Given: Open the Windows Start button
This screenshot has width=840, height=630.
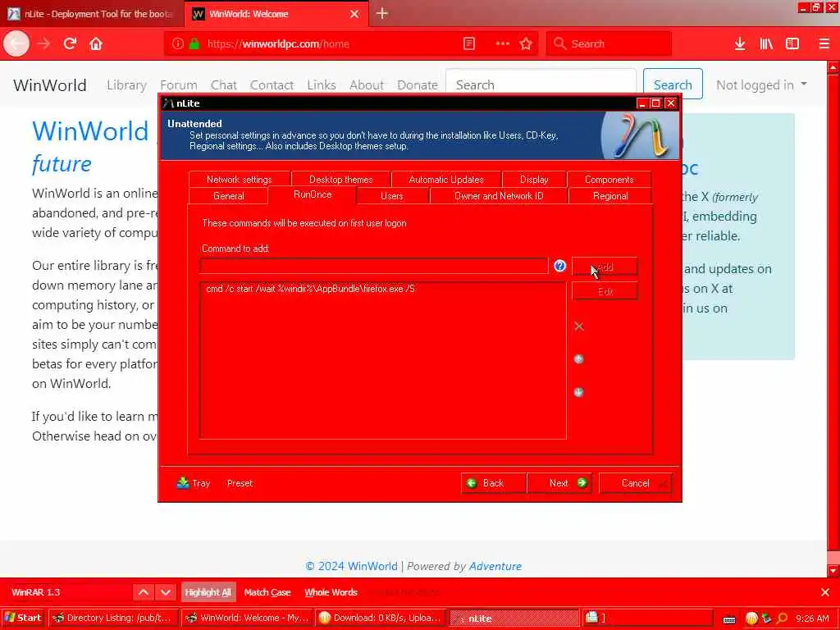Looking at the screenshot, I should click(24, 618).
